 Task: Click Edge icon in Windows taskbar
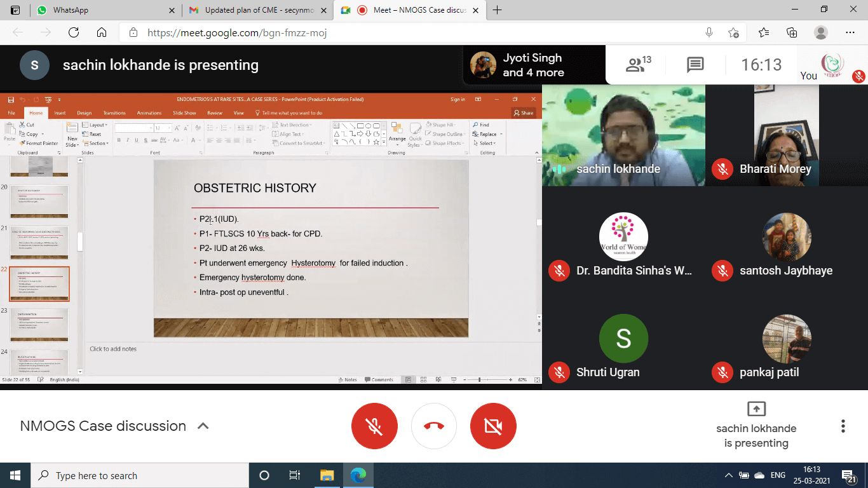tap(358, 475)
